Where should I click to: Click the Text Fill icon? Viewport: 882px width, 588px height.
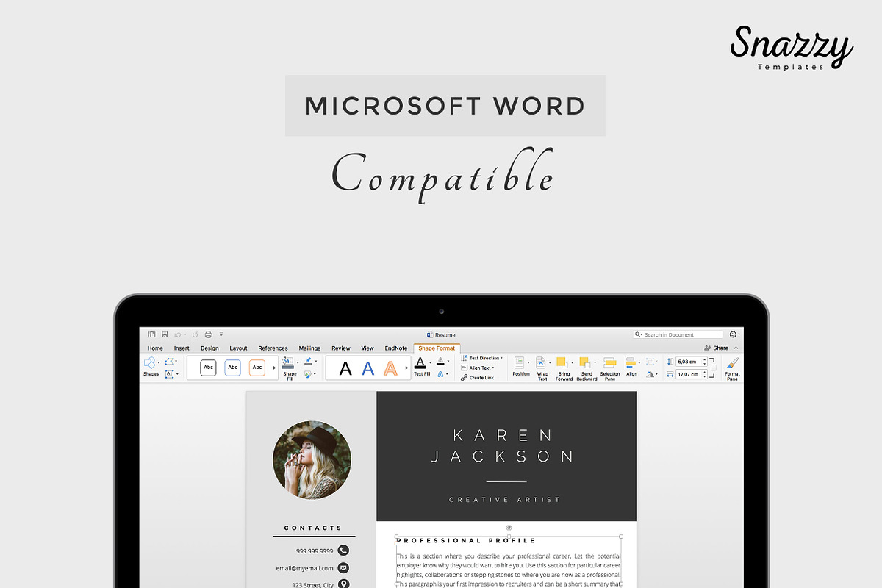click(420, 362)
